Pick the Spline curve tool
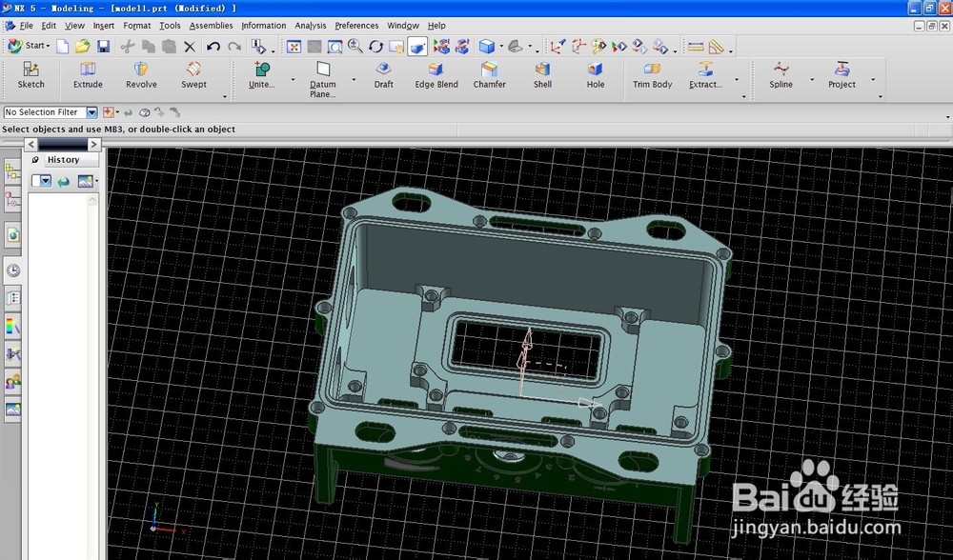953x560 pixels. point(781,75)
